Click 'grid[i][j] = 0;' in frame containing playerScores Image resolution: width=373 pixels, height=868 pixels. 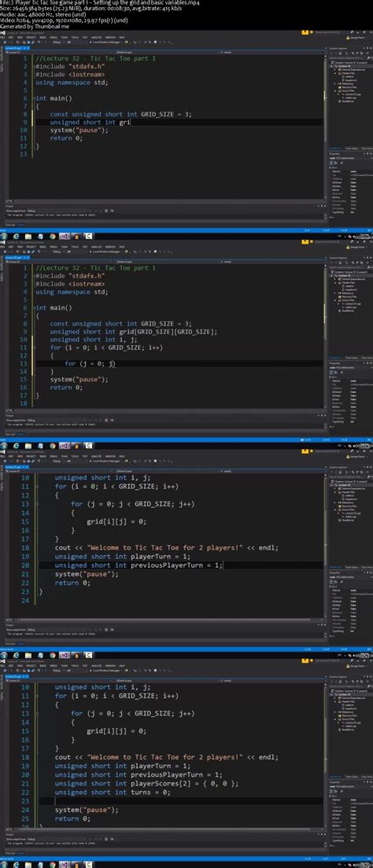point(116,730)
